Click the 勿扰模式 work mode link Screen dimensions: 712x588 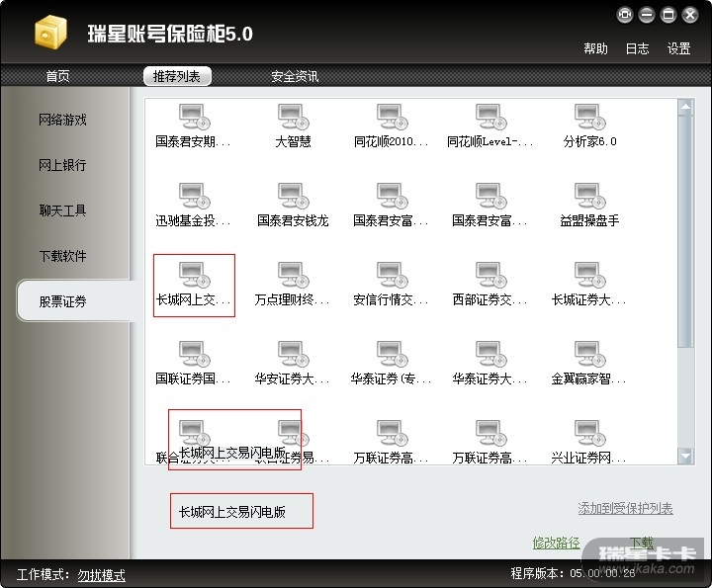(101, 575)
